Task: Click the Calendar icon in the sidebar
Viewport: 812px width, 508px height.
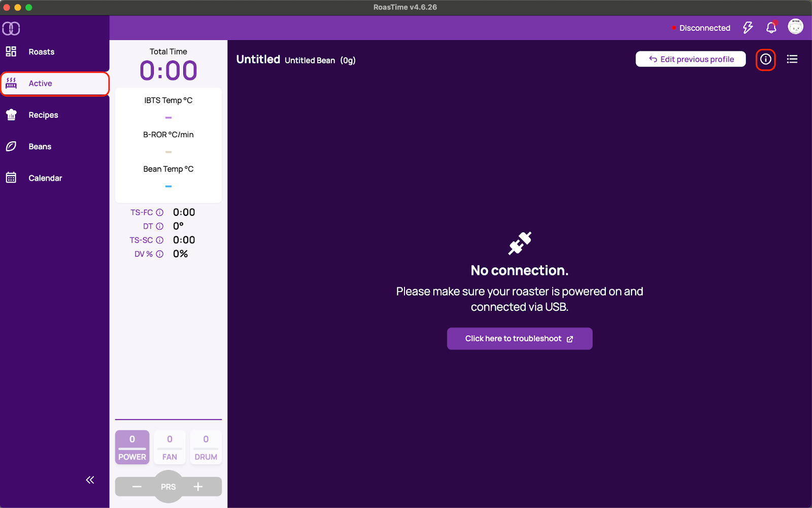Action: (11, 178)
